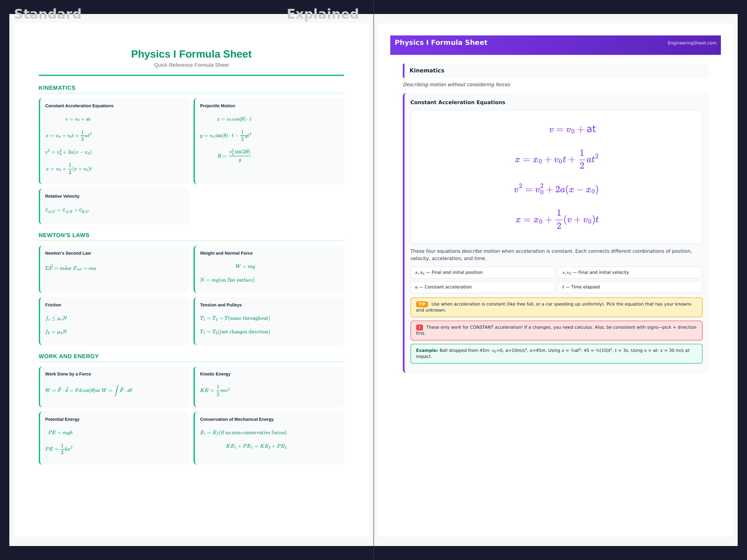Click the Potential Energy card title

(x=63, y=420)
